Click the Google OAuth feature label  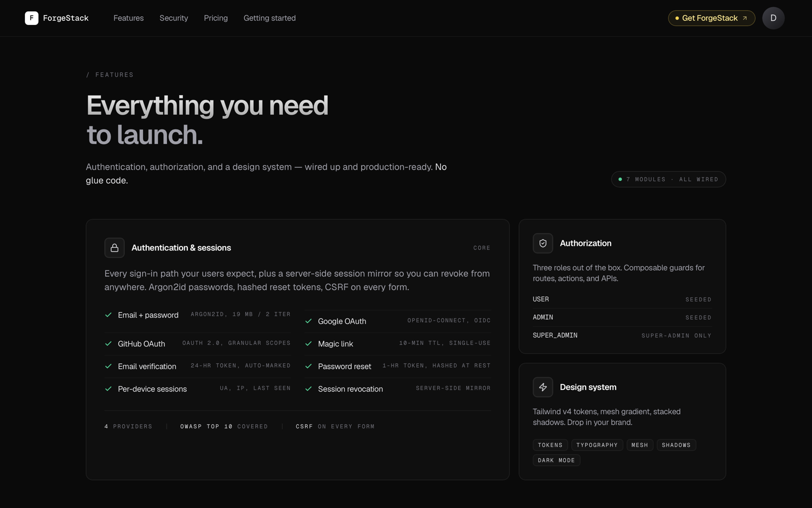point(342,321)
